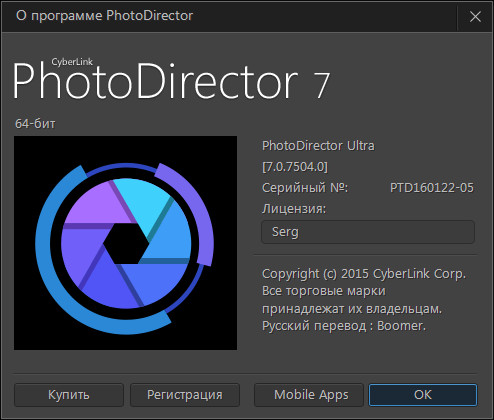Click the PhotoDirector 7 title logo
This screenshot has height=420, width=494.
pyautogui.click(x=171, y=80)
